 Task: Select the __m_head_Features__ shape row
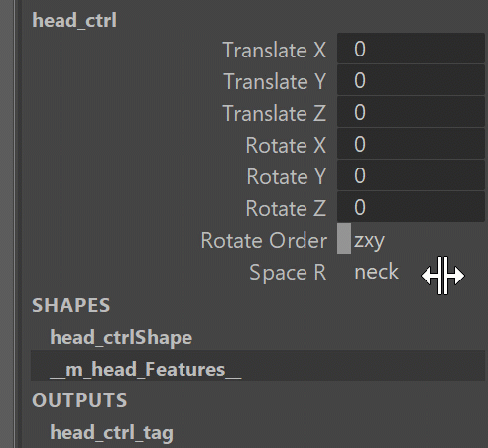(258, 366)
